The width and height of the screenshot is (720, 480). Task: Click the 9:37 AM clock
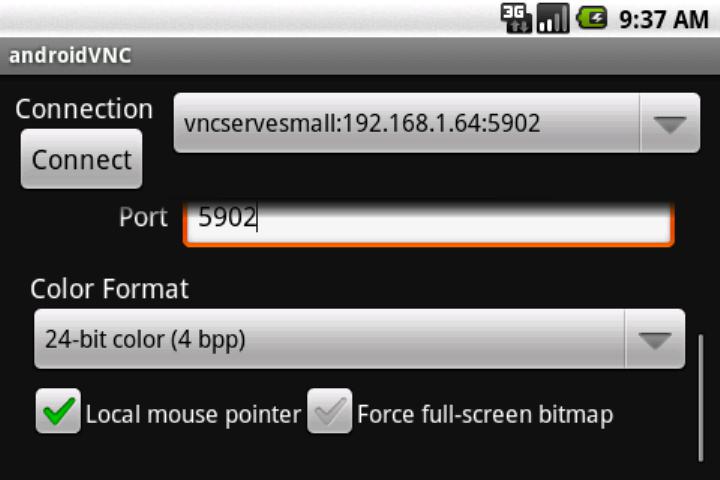pyautogui.click(x=664, y=20)
